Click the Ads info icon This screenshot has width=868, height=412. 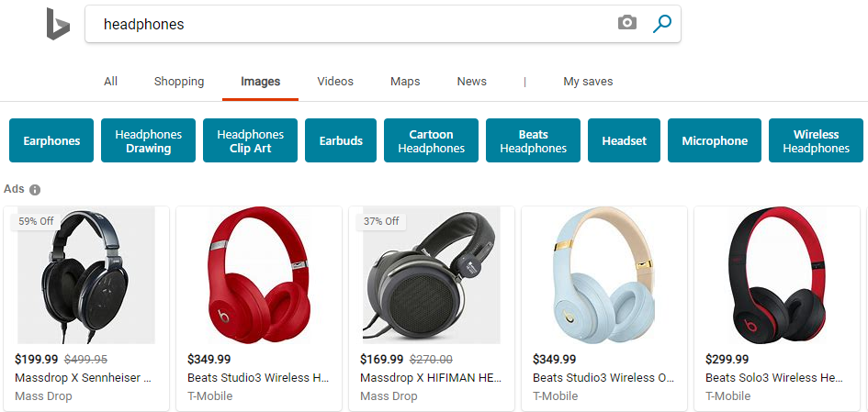pos(35,190)
